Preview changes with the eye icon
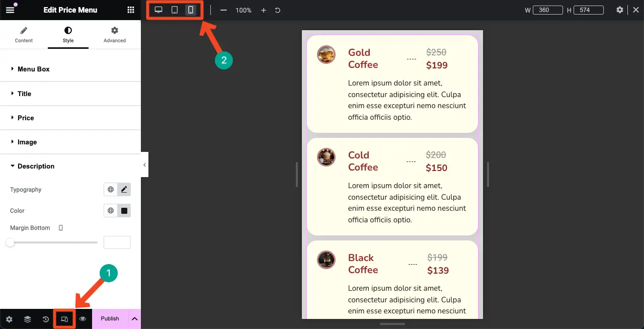The width and height of the screenshot is (644, 329). (83, 319)
